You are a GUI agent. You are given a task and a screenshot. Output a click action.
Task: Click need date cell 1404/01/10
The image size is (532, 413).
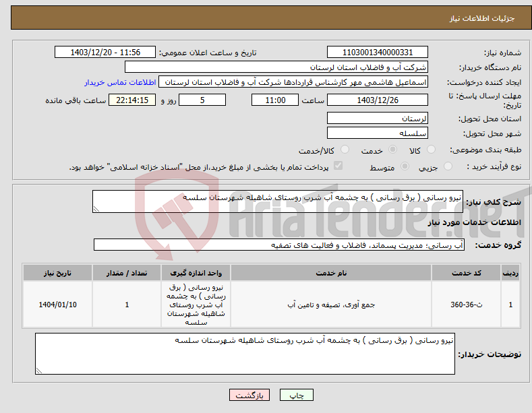57,305
